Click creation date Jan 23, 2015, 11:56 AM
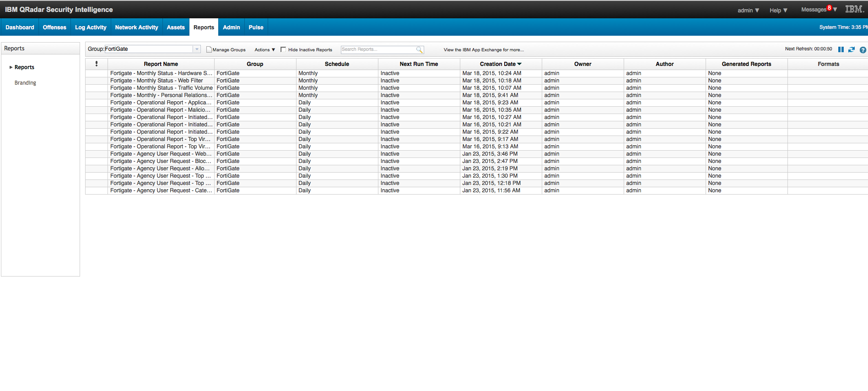868x391 pixels. (491, 190)
